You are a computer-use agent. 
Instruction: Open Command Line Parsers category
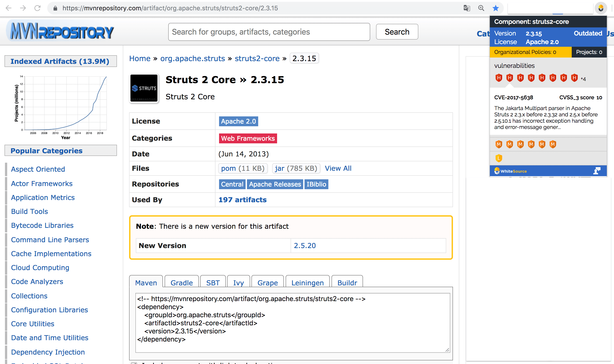(50, 240)
